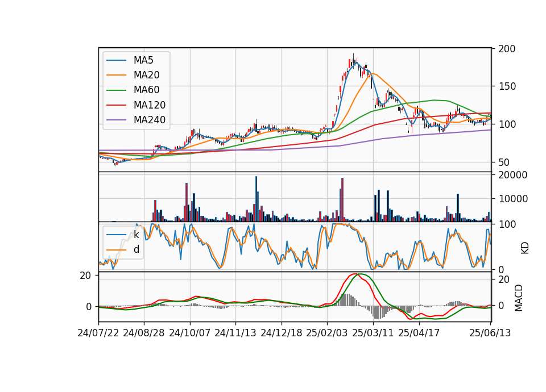Click the purple MA240 legend line sample
This screenshot has width=546, height=392.
click(x=116, y=120)
